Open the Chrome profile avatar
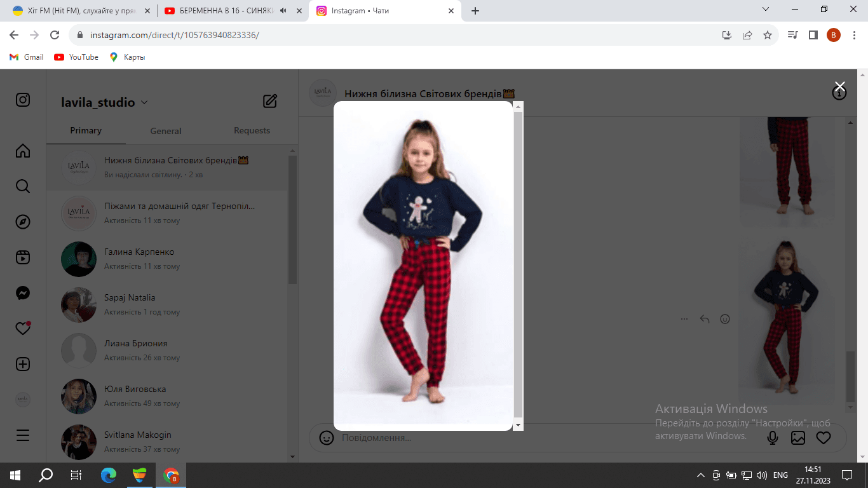The image size is (868, 488). pyautogui.click(x=834, y=35)
